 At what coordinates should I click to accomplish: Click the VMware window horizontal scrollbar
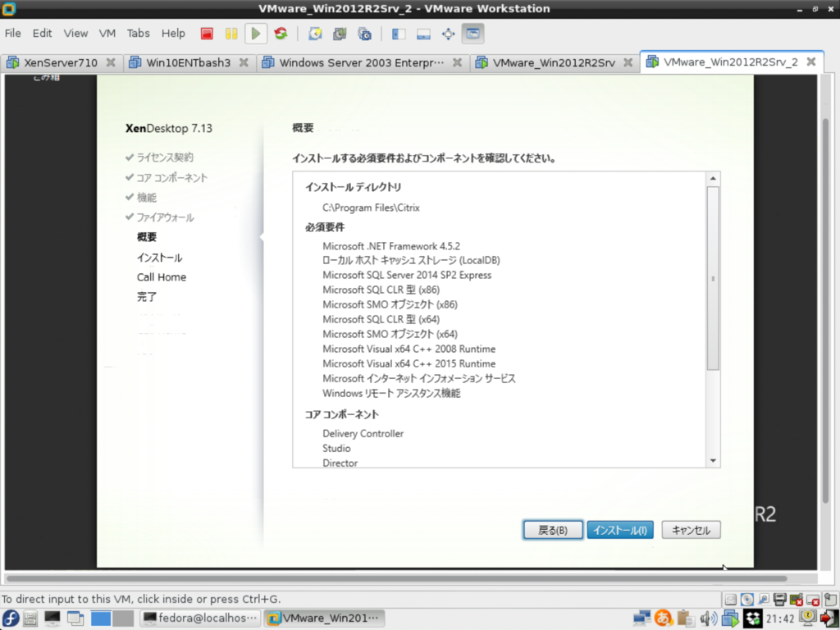coord(396,578)
